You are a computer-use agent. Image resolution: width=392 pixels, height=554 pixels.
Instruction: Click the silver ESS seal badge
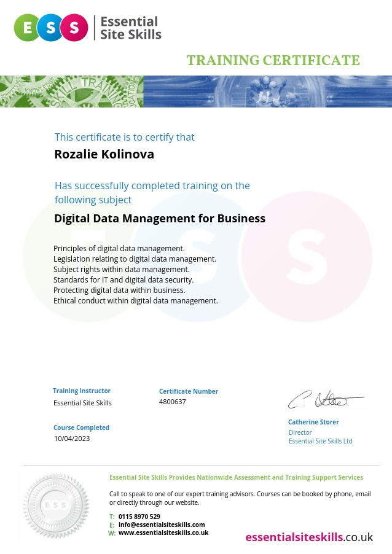56,506
